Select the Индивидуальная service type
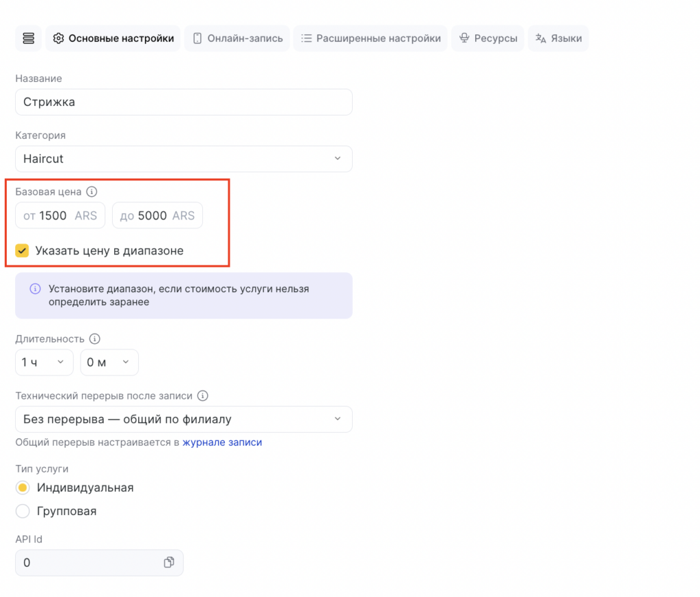 [23, 488]
